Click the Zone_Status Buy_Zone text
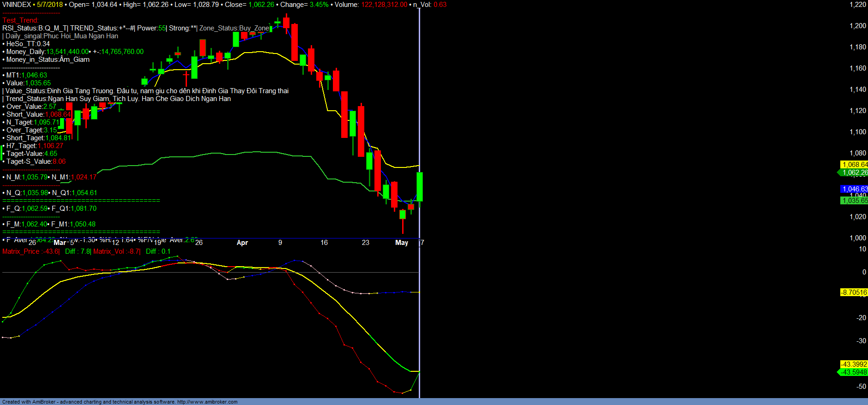 (234, 28)
